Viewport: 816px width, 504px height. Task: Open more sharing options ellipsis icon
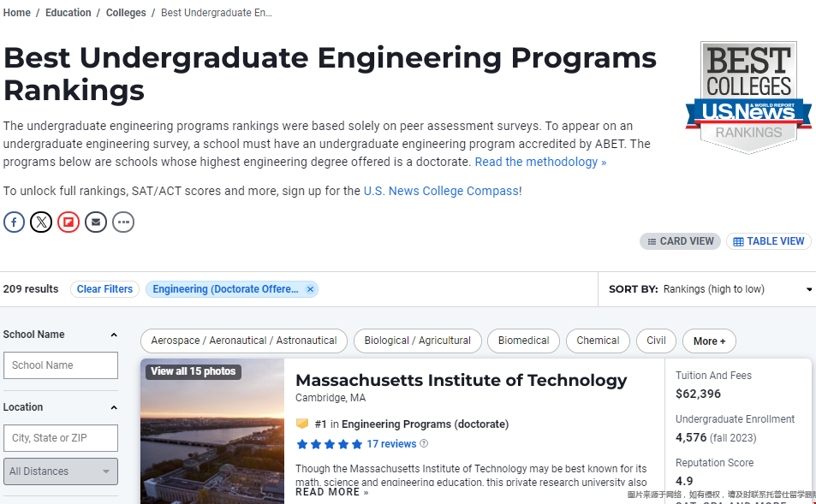[123, 222]
